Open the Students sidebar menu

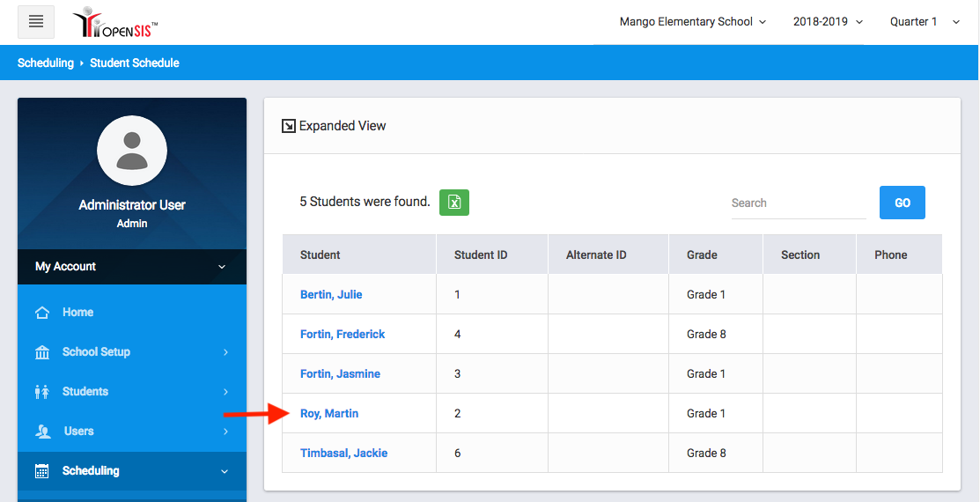pos(85,392)
